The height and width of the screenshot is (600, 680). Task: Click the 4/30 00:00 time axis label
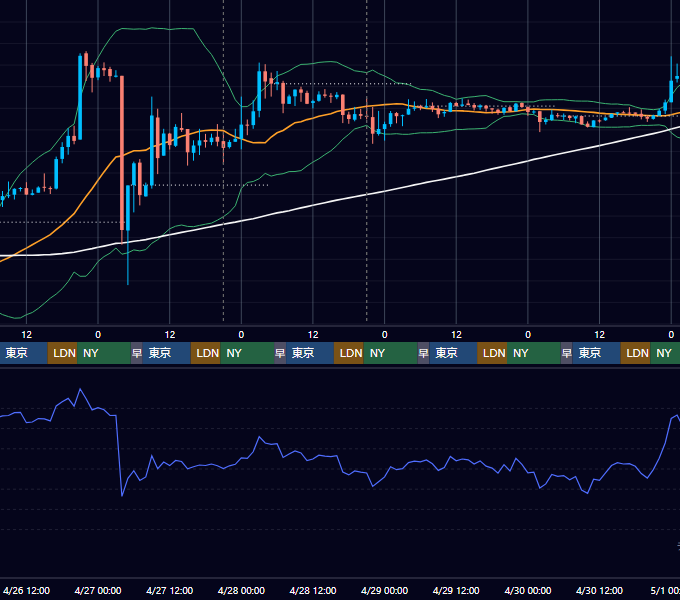528,590
